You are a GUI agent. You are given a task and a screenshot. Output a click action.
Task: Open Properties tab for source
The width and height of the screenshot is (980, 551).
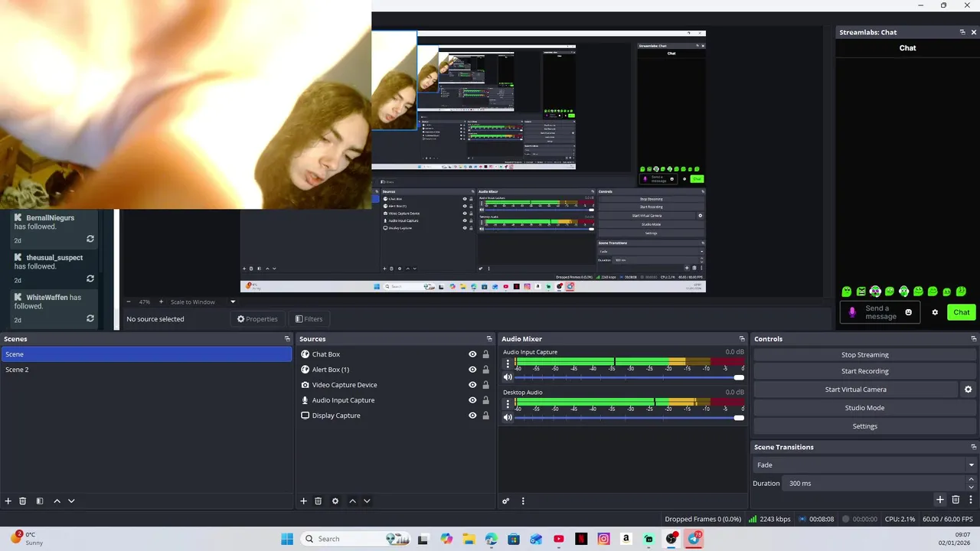pyautogui.click(x=257, y=319)
